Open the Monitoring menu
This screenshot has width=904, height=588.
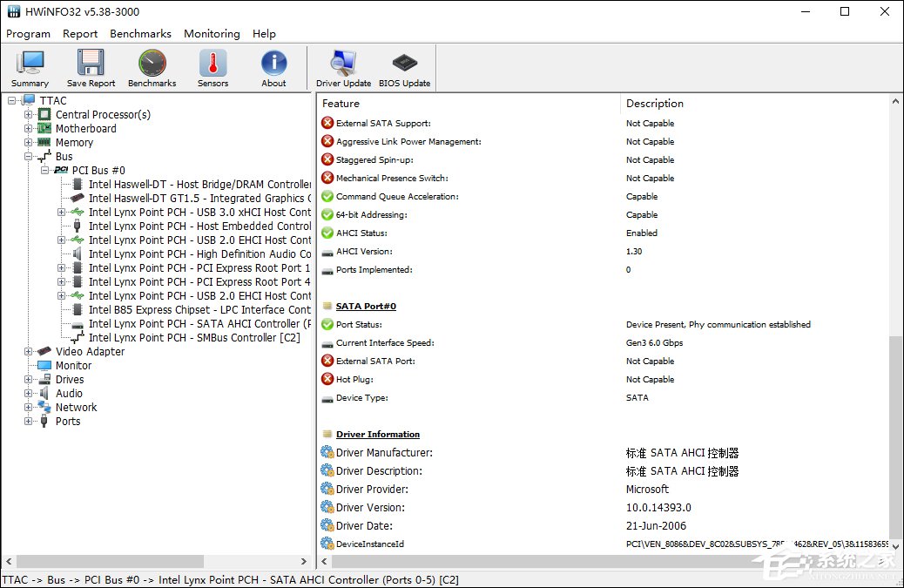point(212,33)
